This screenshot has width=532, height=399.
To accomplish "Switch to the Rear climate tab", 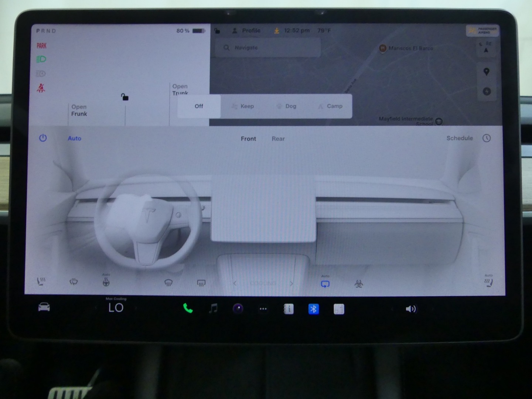I will pyautogui.click(x=278, y=139).
